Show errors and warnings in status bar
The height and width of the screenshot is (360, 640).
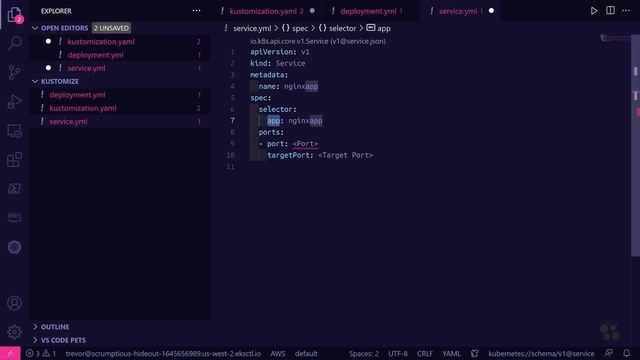point(41,353)
